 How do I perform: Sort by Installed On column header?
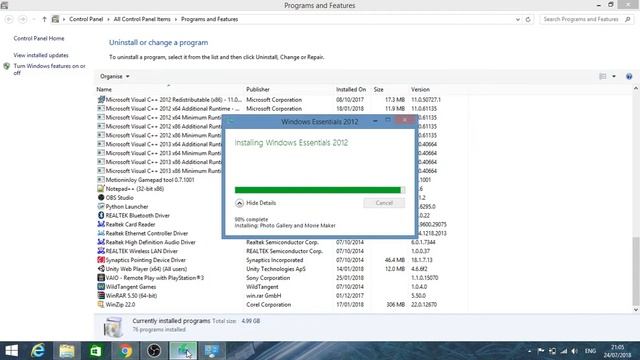(x=351, y=89)
